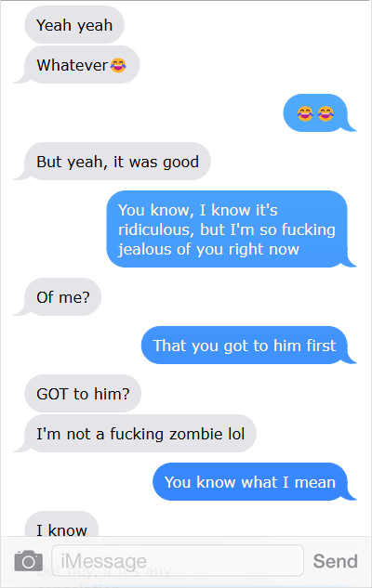372x588 pixels.
Task: Tap the Send button
Action: pyautogui.click(x=335, y=561)
